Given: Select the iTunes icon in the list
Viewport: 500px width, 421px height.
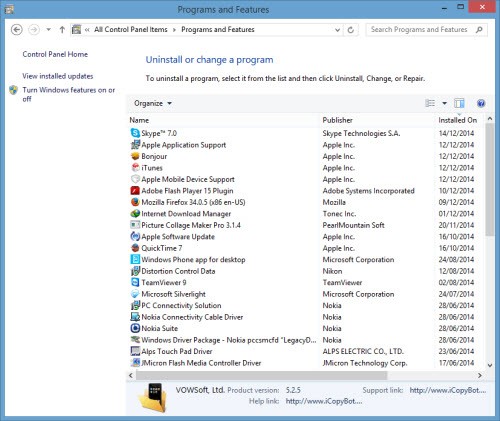Looking at the screenshot, I should [135, 168].
